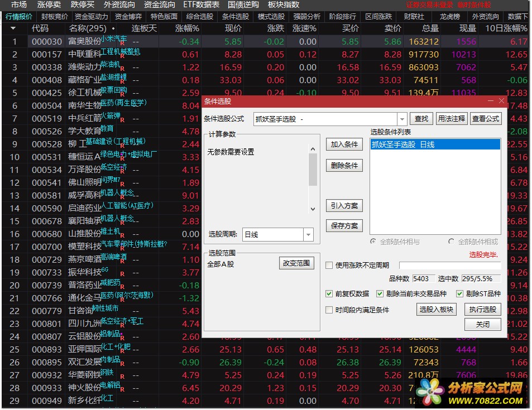Toggle 前复权数据 checkbox
The image size is (532, 410).
(x=329, y=293)
